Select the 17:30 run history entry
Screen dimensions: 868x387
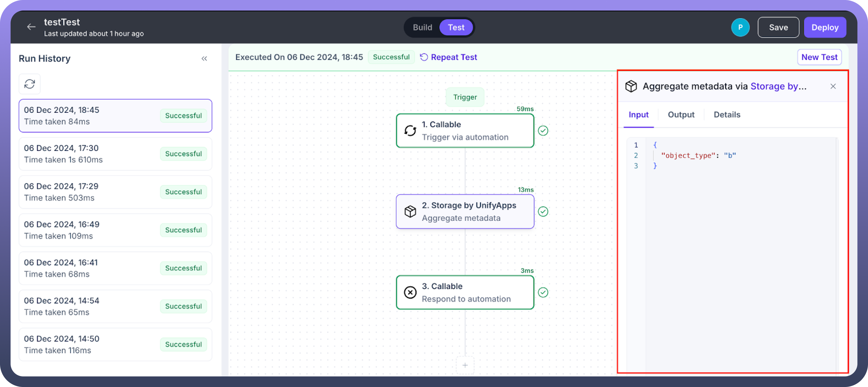[115, 154]
